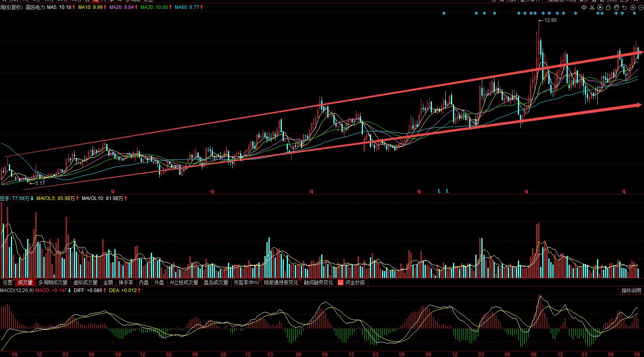Start the circular replay playback icon

coord(600,7)
